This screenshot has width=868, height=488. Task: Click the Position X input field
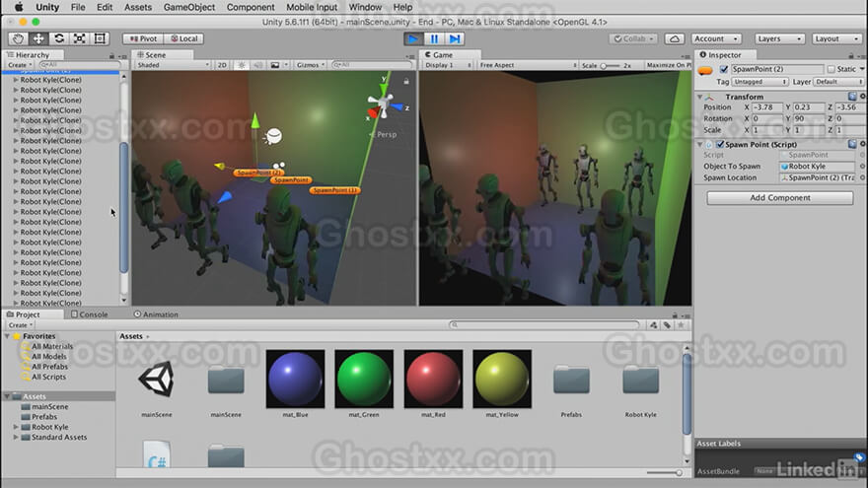[766, 107]
